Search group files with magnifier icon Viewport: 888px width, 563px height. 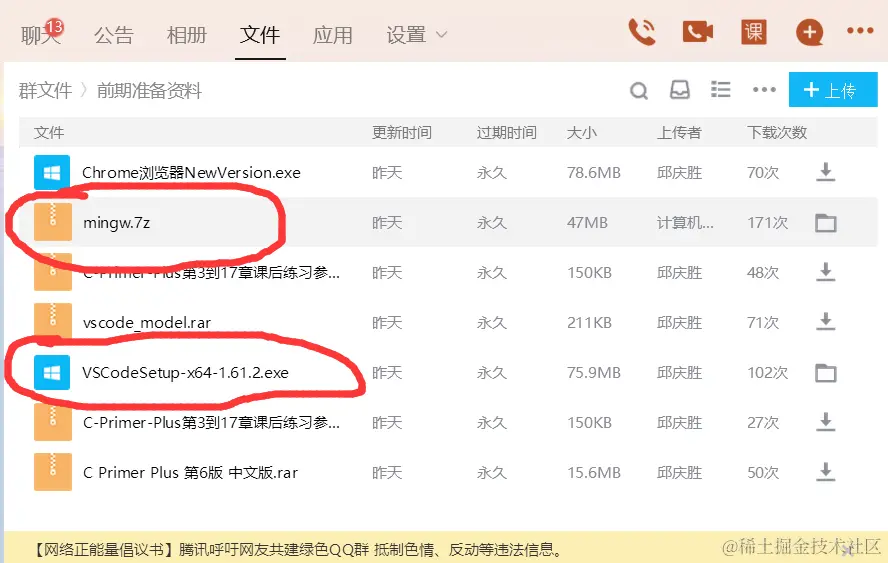click(639, 90)
